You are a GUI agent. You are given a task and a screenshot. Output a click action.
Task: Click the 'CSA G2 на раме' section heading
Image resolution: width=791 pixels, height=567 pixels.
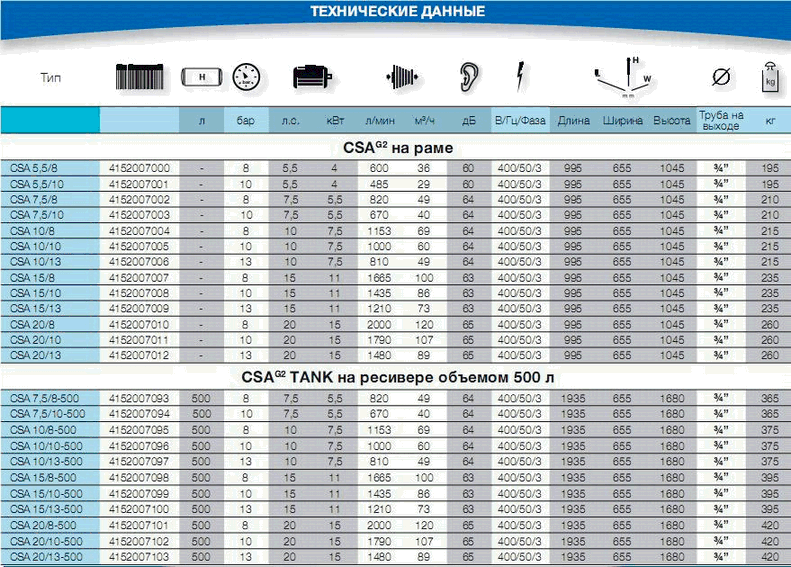[398, 148]
